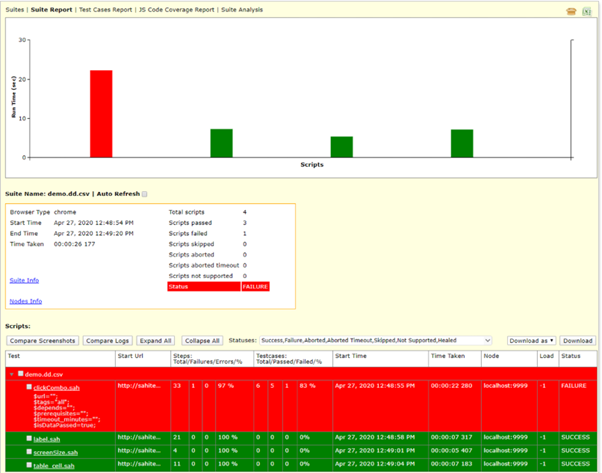The image size is (602, 473).
Task: Click the SUCCESS status of label.sah
Action: point(576,437)
